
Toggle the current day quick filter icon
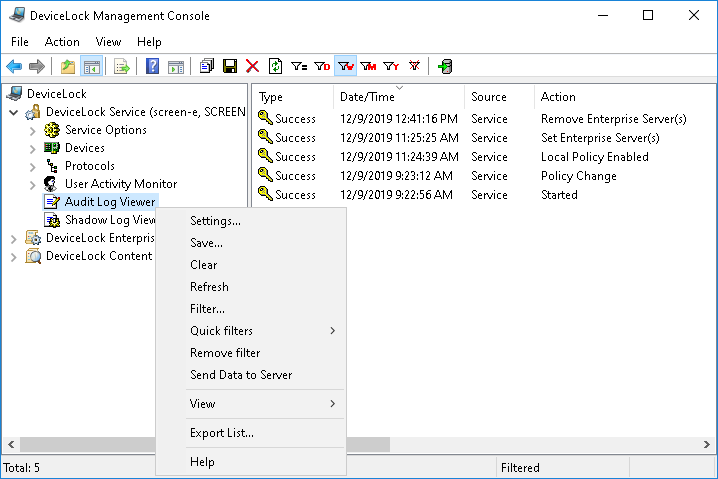point(322,67)
